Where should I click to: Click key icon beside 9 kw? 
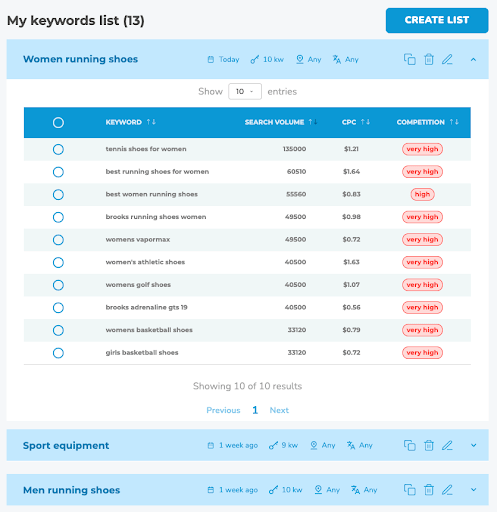(x=273, y=445)
